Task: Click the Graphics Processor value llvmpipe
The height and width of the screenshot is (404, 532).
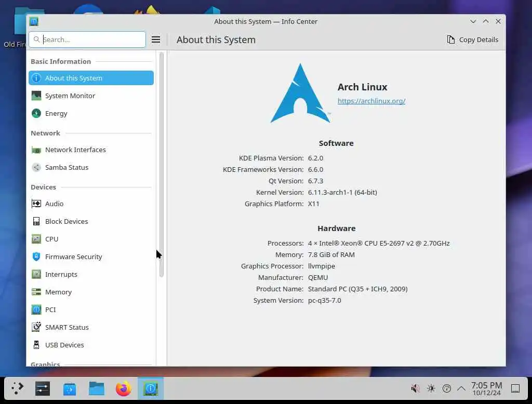Action: (x=321, y=266)
